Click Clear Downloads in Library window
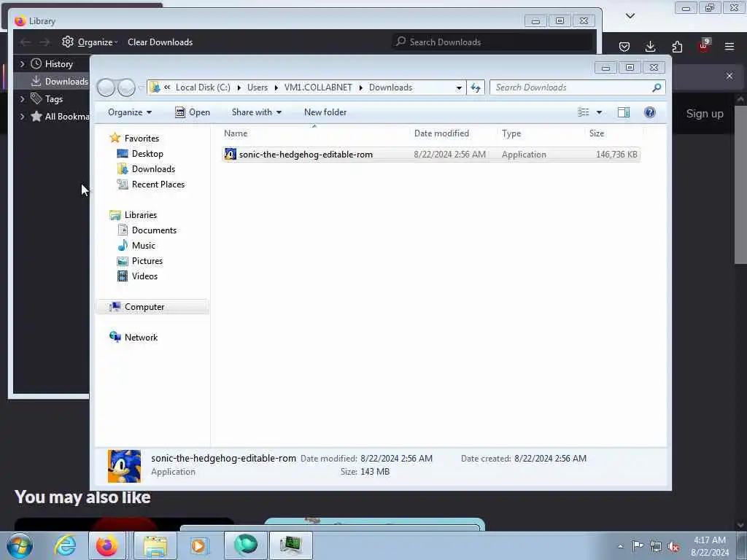 click(160, 42)
